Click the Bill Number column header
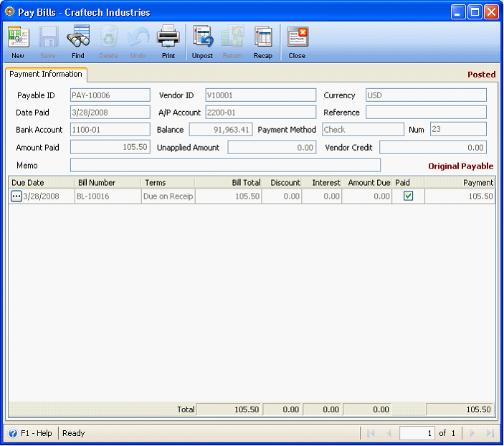This screenshot has width=504, height=446. coord(108,183)
